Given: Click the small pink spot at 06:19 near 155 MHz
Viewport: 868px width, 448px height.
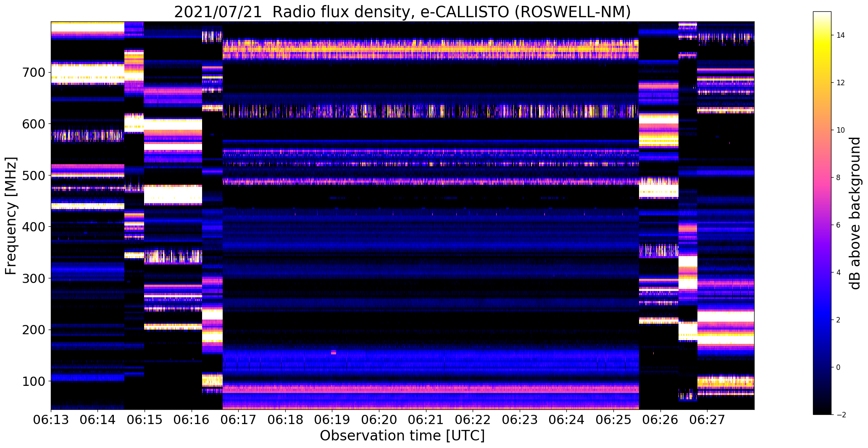Looking at the screenshot, I should click(x=333, y=353).
